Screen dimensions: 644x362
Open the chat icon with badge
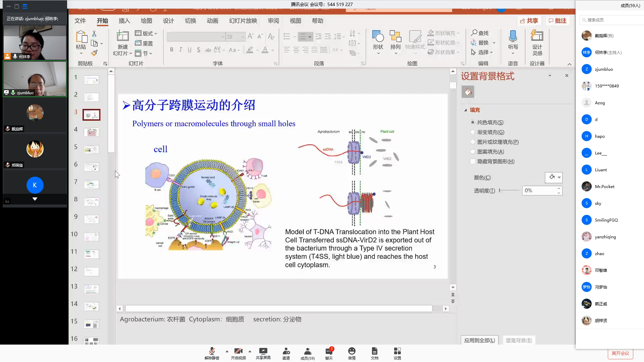click(329, 351)
